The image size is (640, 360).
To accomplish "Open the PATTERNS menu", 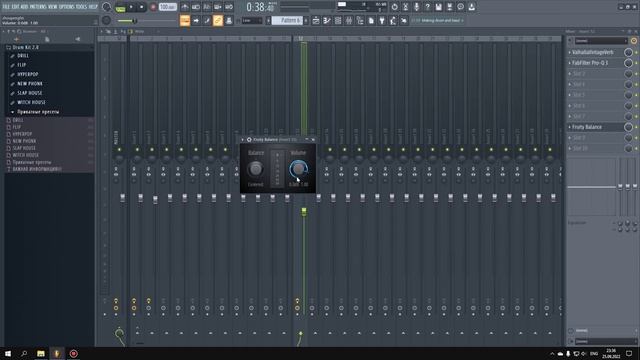I will point(38,7).
